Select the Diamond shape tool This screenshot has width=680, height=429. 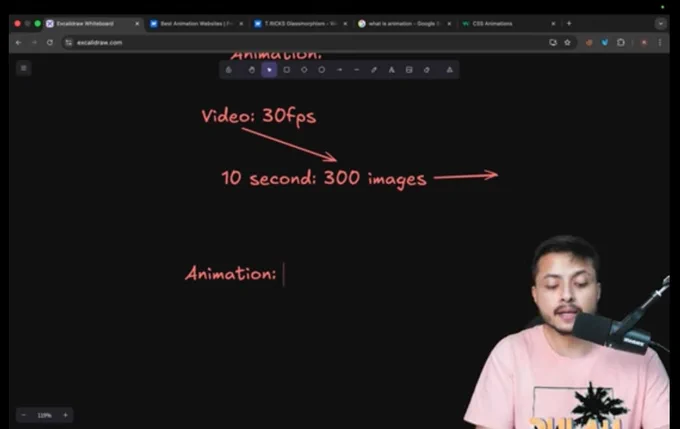[304, 70]
